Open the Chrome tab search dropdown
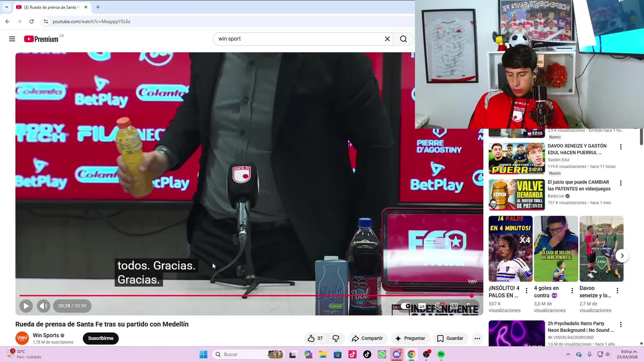Screen dimensions: 644x362 6,7
